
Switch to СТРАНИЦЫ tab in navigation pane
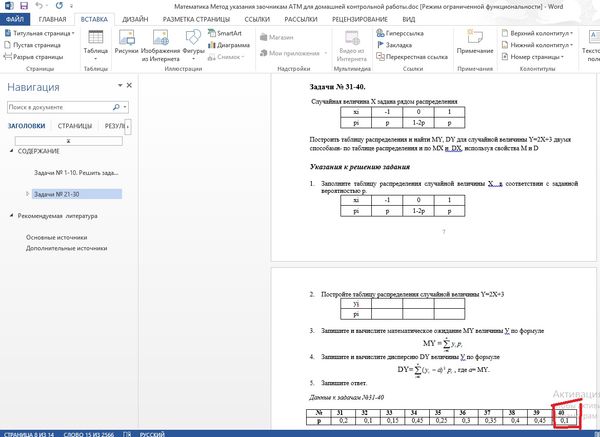76,126
